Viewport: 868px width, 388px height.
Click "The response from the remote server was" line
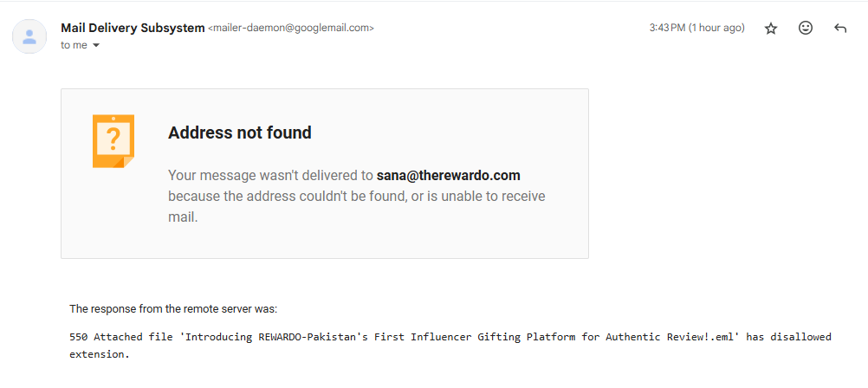[173, 309]
